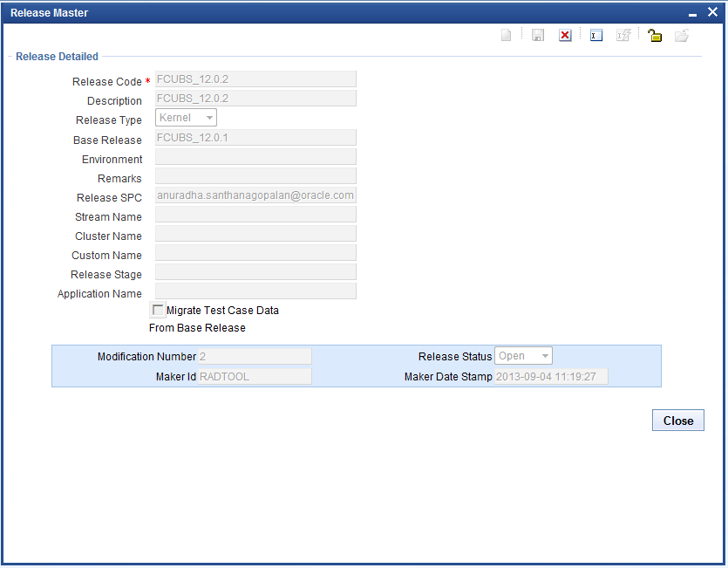The height and width of the screenshot is (568, 728).
Task: Click the Description field
Action: [255, 98]
